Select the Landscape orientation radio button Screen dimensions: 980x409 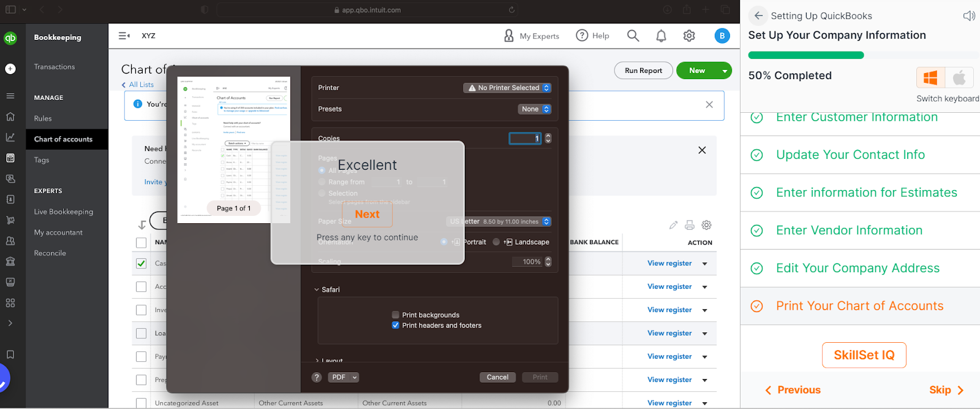click(496, 242)
